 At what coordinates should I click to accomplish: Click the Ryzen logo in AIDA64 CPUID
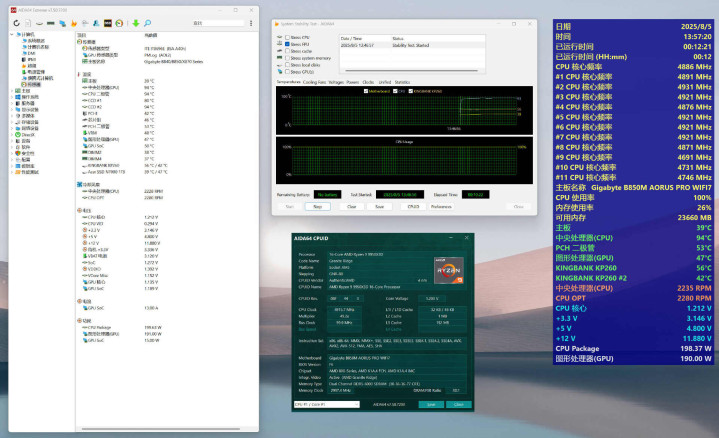pyautogui.click(x=448, y=270)
